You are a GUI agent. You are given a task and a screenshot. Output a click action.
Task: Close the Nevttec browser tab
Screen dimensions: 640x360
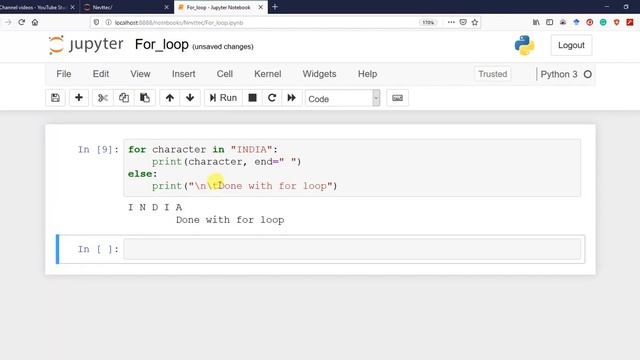(x=166, y=7)
